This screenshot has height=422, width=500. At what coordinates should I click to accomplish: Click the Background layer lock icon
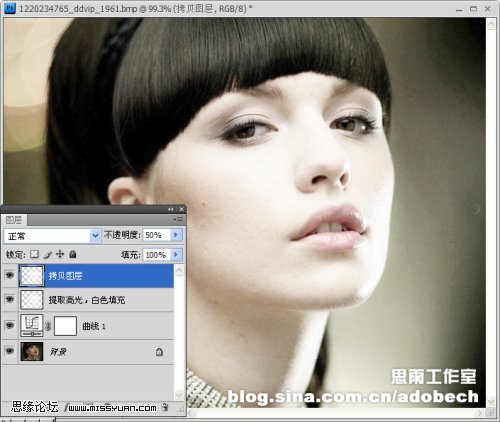(159, 352)
